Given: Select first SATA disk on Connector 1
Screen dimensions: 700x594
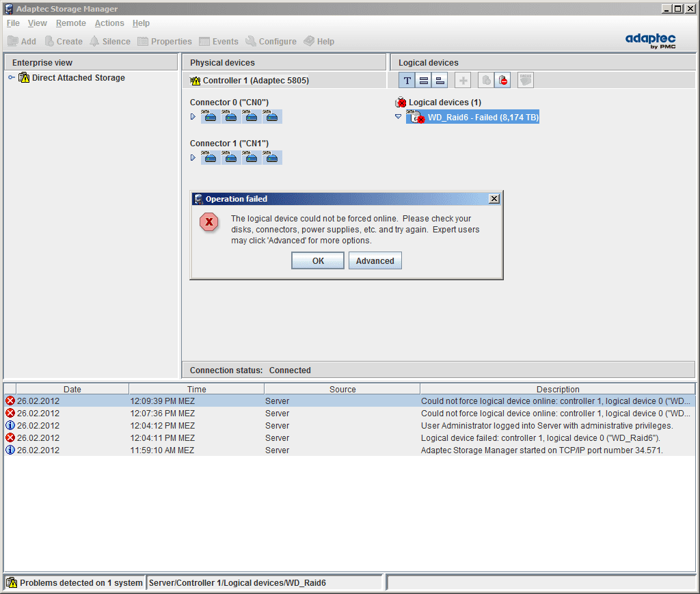Looking at the screenshot, I should (x=211, y=157).
